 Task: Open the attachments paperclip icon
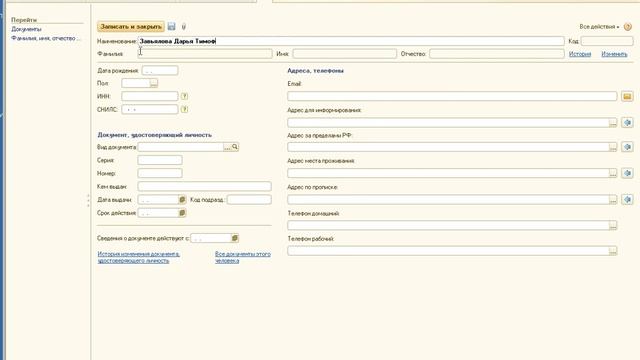[x=184, y=27]
